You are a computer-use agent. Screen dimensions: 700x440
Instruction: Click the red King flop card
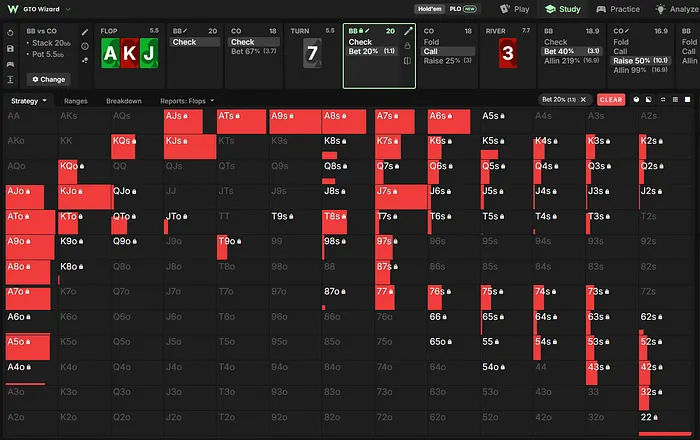[129, 53]
